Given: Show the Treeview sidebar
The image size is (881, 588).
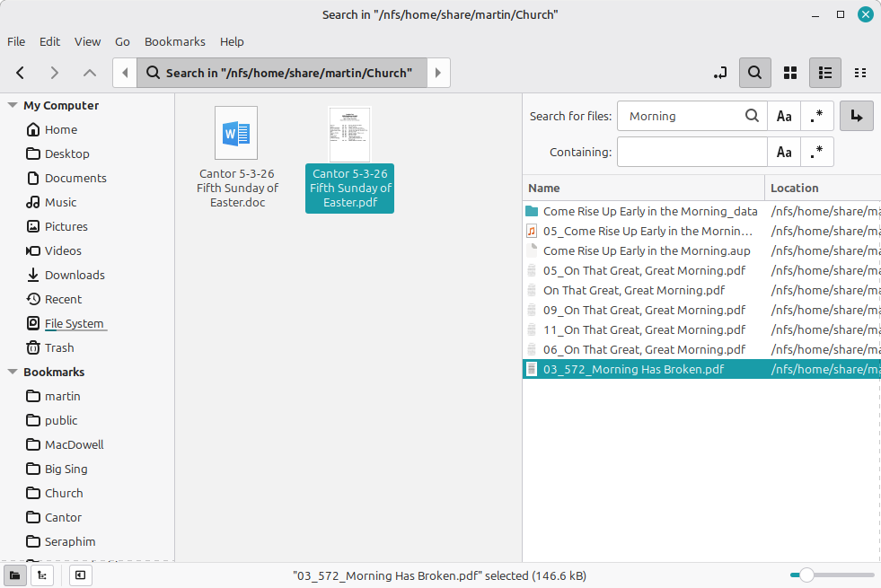Looking at the screenshot, I should [x=42, y=575].
